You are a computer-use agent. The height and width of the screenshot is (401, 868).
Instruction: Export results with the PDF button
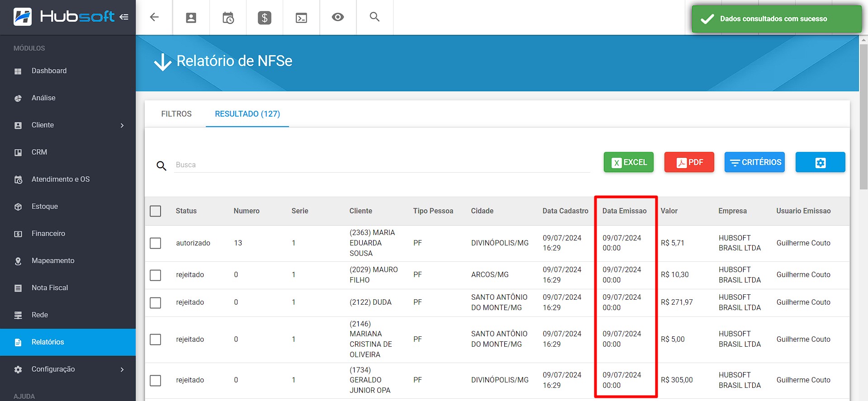click(x=689, y=162)
